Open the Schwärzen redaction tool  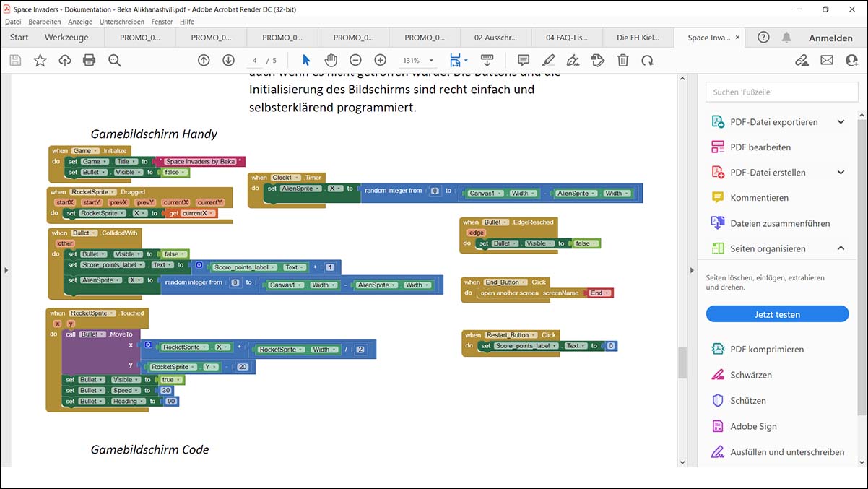coord(751,374)
